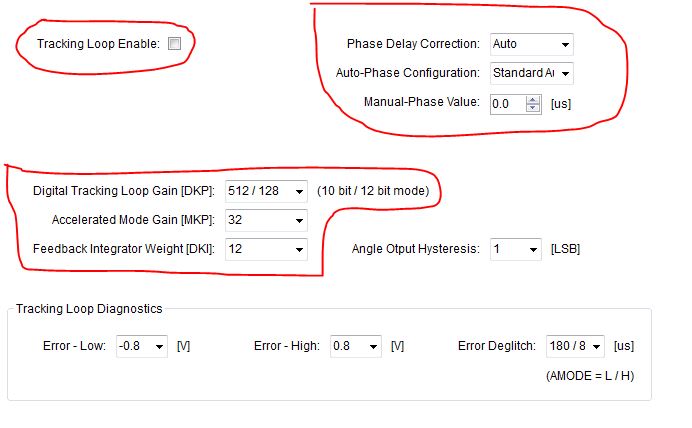Click the (AMODE = L / H) note
692x428 pixels.
tap(590, 376)
